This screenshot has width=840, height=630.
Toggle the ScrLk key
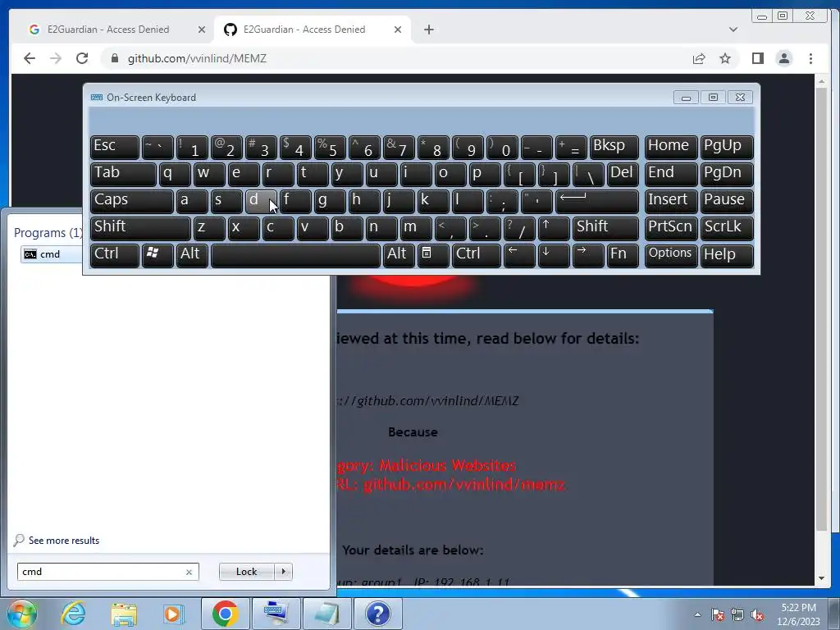coord(727,228)
